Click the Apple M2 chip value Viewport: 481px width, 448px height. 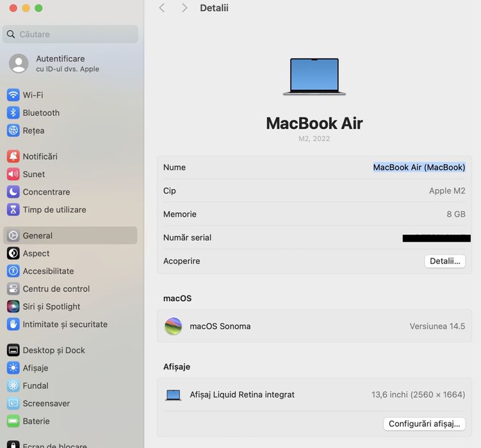click(447, 191)
